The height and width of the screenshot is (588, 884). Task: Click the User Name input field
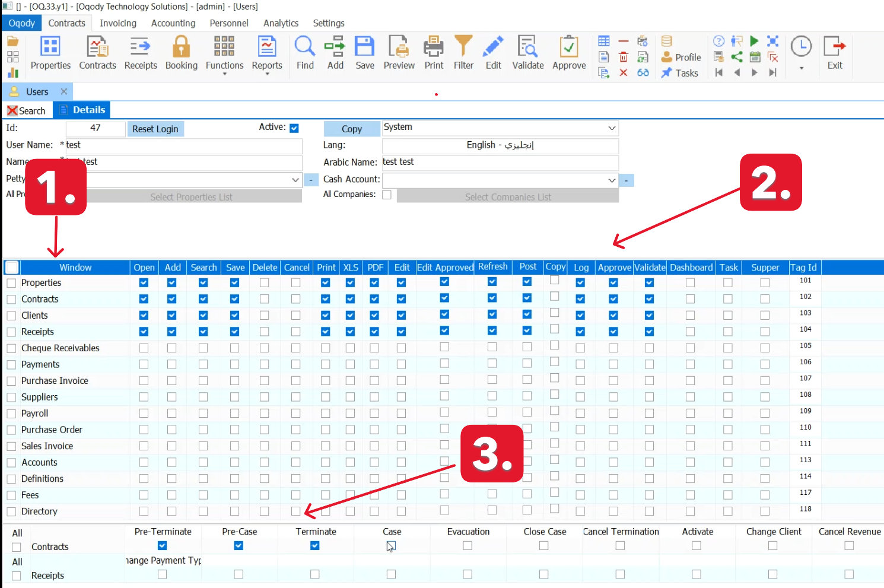(x=184, y=145)
